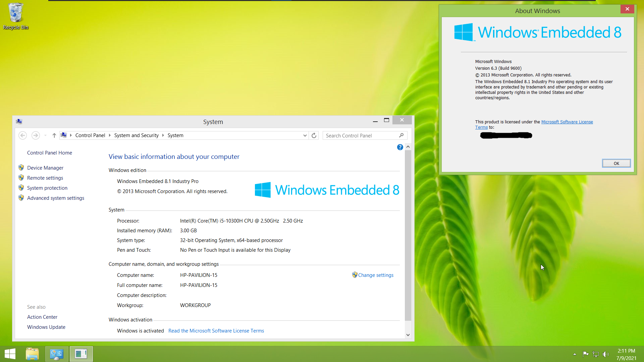Click the Search Control Panel field
This screenshot has width=644, height=362.
(361, 135)
